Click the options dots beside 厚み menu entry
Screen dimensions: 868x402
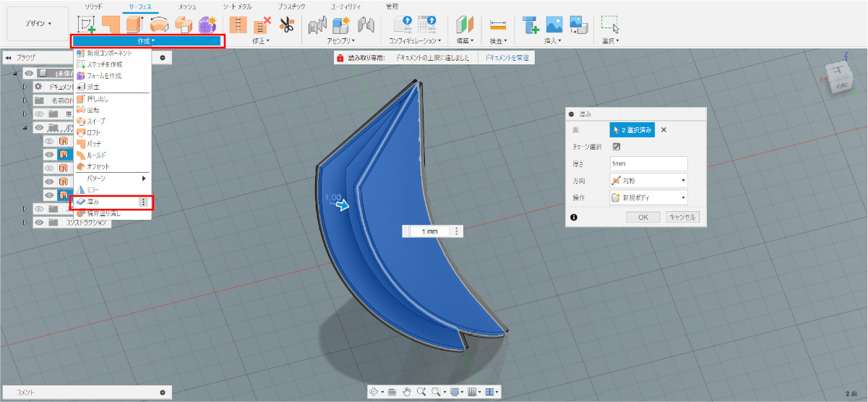click(x=144, y=202)
